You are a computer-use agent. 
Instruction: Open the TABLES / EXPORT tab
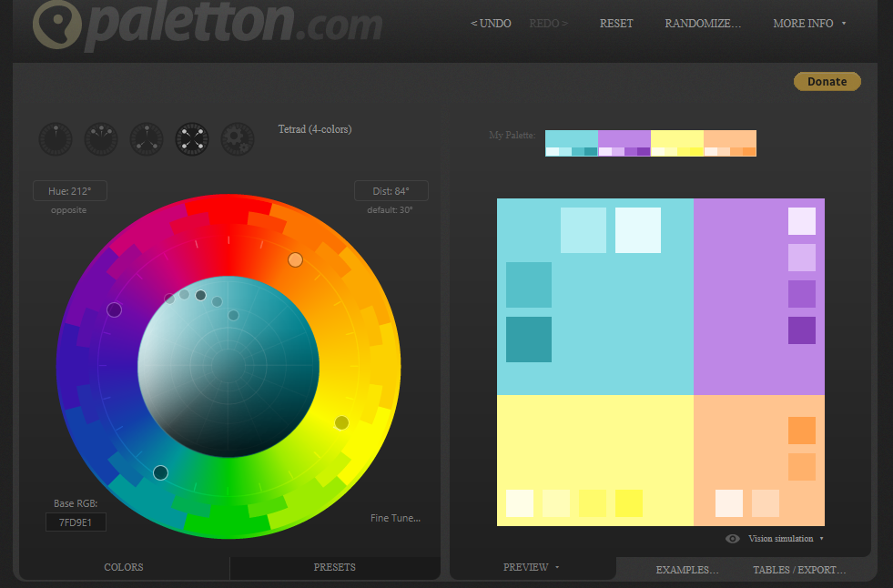tap(799, 570)
